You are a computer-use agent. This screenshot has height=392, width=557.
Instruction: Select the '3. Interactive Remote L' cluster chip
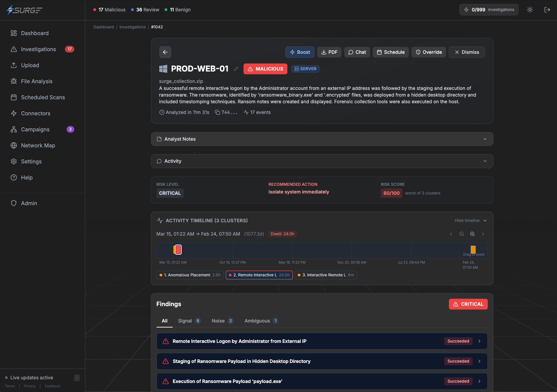coord(326,275)
